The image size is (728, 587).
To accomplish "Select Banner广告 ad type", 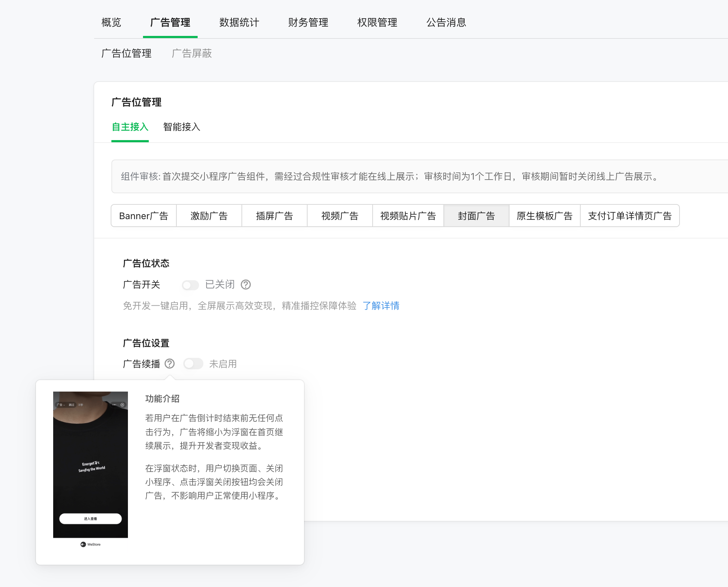I will pos(144,216).
